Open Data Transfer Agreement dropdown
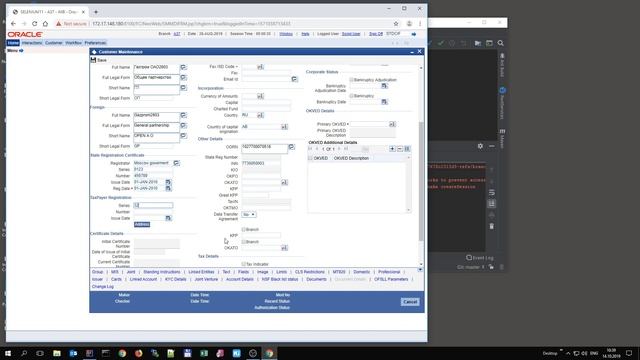The width and height of the screenshot is (640, 360). tap(249, 214)
